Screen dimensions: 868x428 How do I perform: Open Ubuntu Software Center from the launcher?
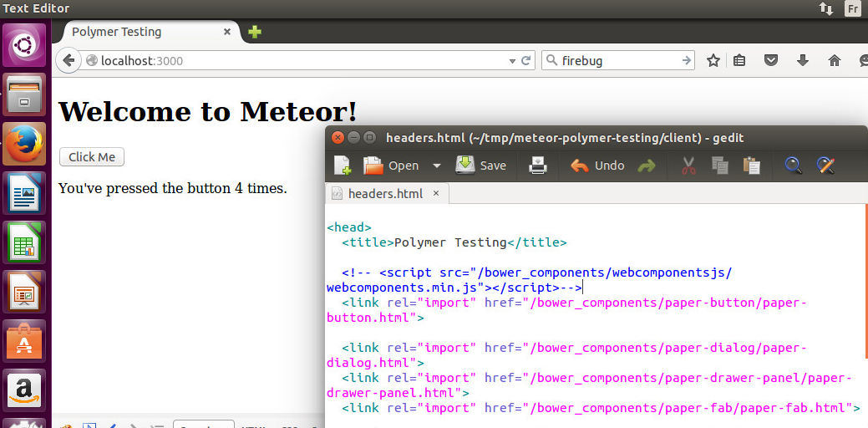(x=23, y=340)
